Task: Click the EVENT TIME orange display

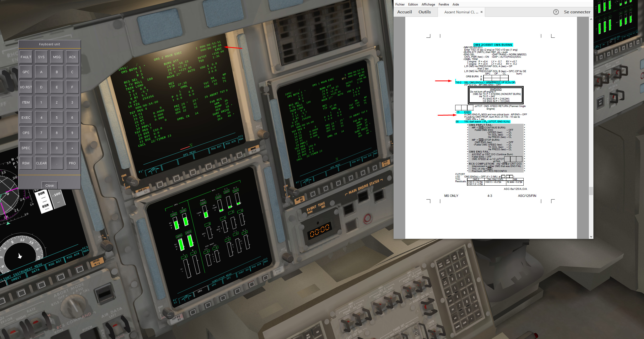Action: point(319,230)
